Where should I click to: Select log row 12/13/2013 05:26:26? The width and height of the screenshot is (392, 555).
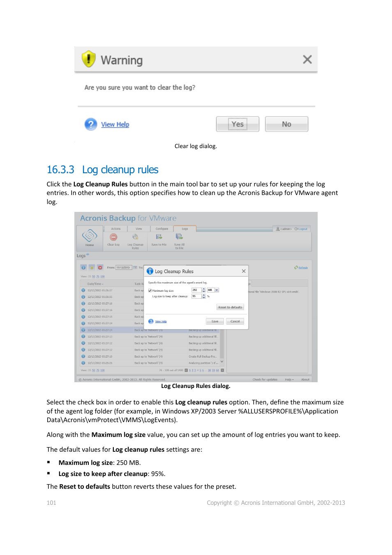(150, 363)
